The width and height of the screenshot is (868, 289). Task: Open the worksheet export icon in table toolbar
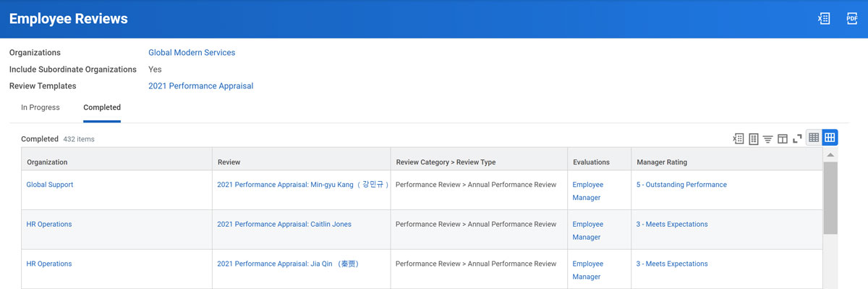point(753,138)
